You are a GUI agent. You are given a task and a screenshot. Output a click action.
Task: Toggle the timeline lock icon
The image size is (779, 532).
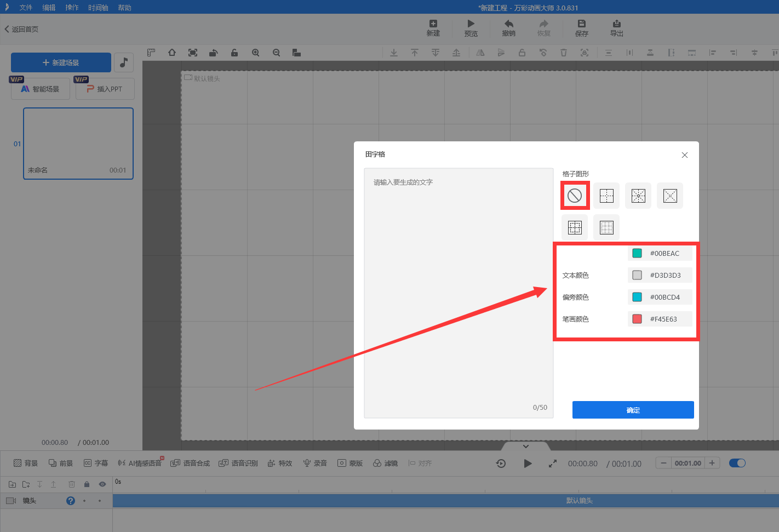click(x=87, y=484)
